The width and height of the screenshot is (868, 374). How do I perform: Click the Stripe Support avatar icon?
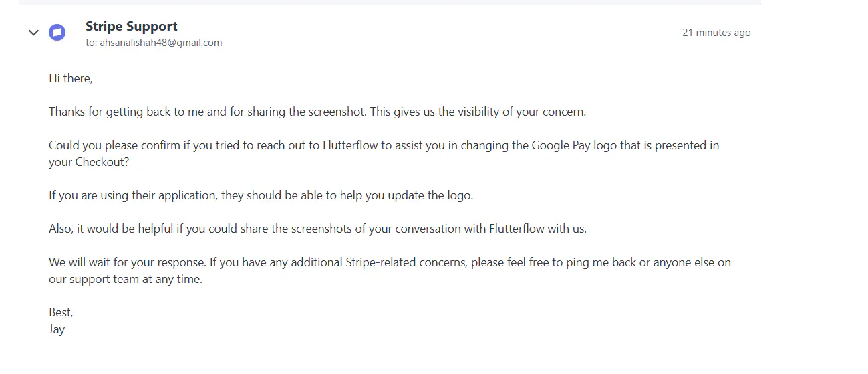[x=57, y=33]
